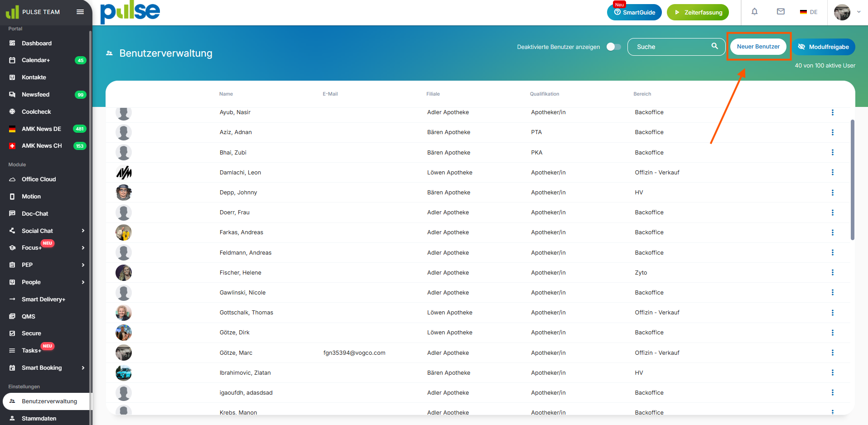
Task: Open the notifications bell
Action: point(754,12)
